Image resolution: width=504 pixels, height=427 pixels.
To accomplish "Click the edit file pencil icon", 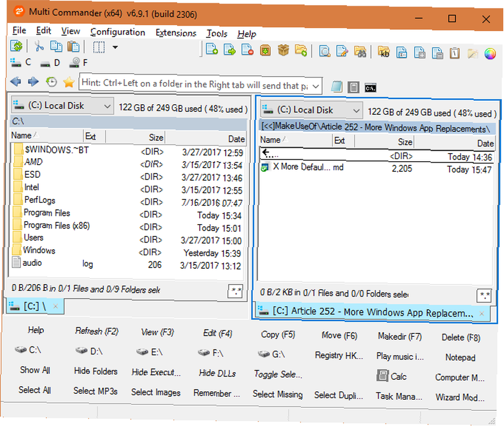I will (342, 51).
